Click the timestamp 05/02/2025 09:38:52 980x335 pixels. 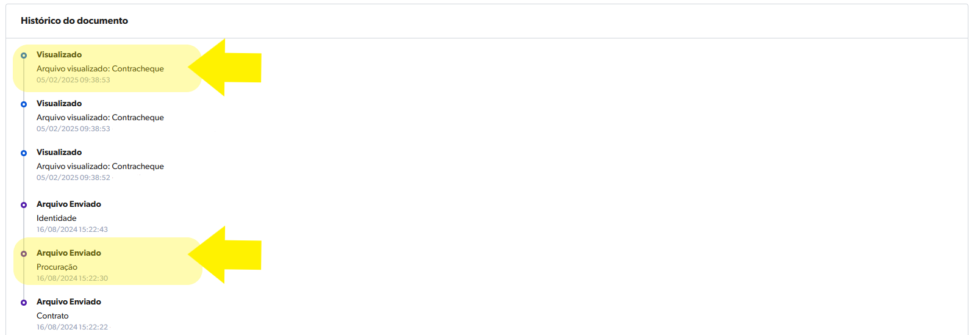(x=73, y=178)
